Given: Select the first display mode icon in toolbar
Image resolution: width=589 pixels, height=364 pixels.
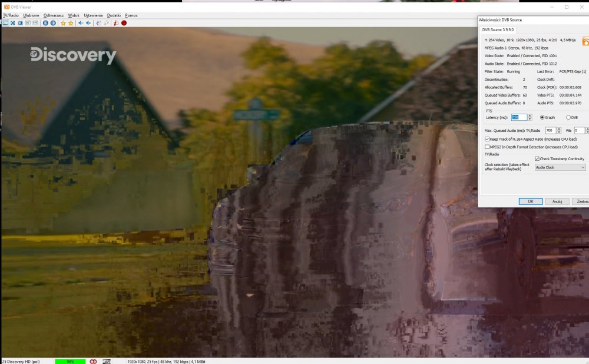Looking at the screenshot, I should point(5,23).
